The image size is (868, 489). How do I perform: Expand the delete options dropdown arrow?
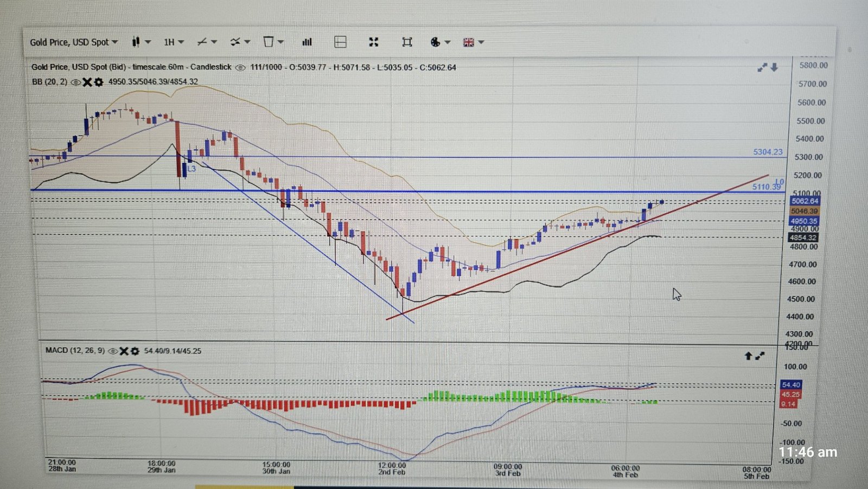click(280, 42)
